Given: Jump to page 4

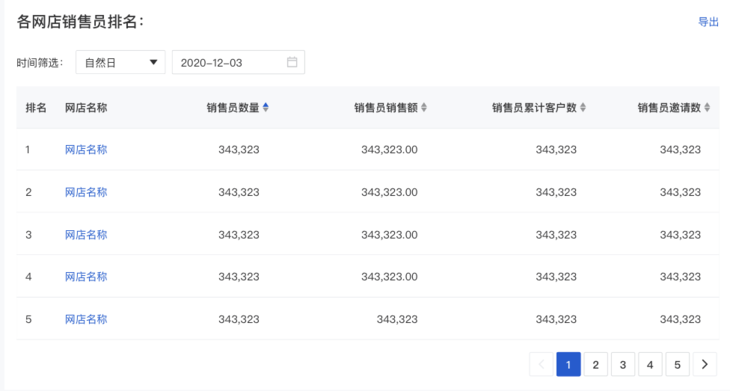Looking at the screenshot, I should (650, 364).
